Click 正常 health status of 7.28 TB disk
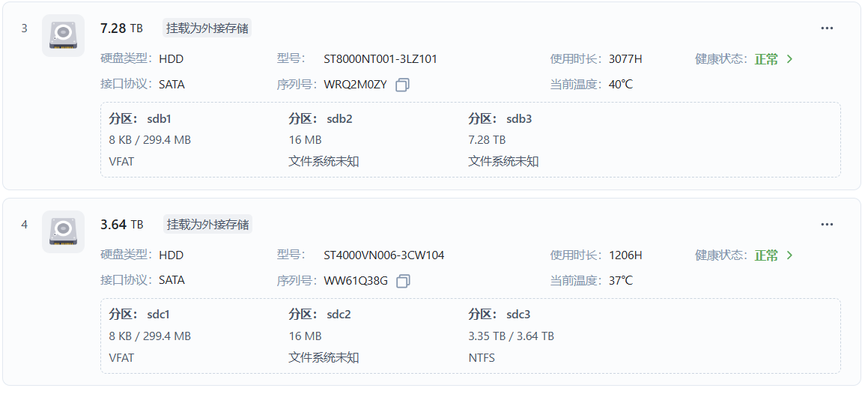Viewport: 868px width, 394px height. point(766,59)
